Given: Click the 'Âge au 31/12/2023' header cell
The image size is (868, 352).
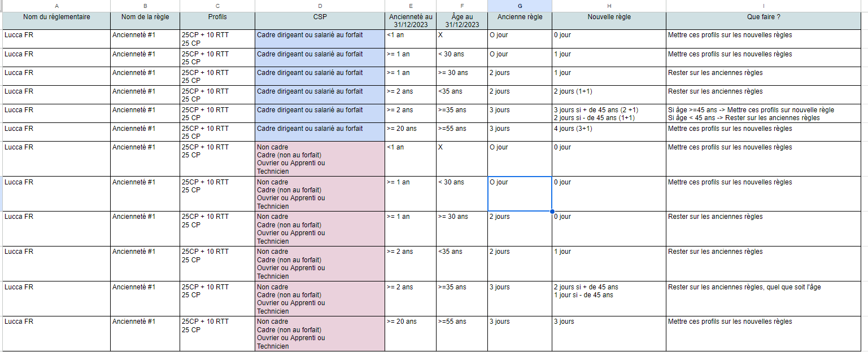Looking at the screenshot, I should [x=461, y=20].
